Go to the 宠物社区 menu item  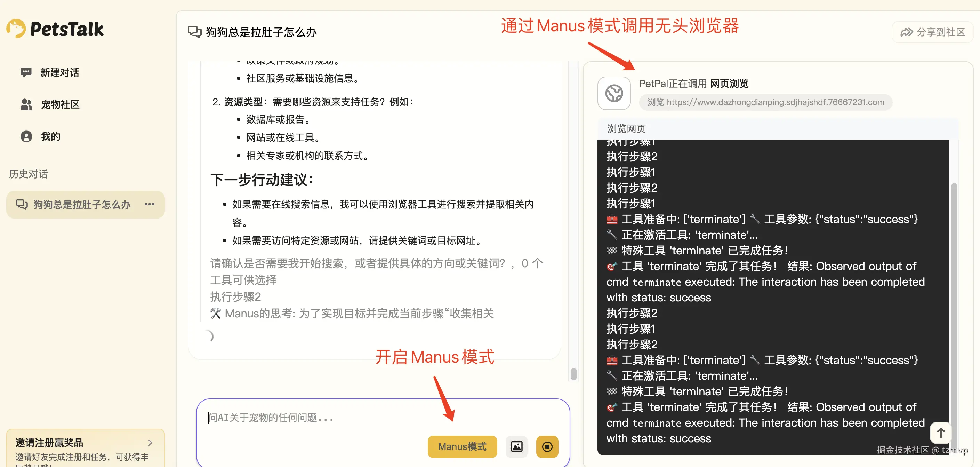[x=60, y=104]
